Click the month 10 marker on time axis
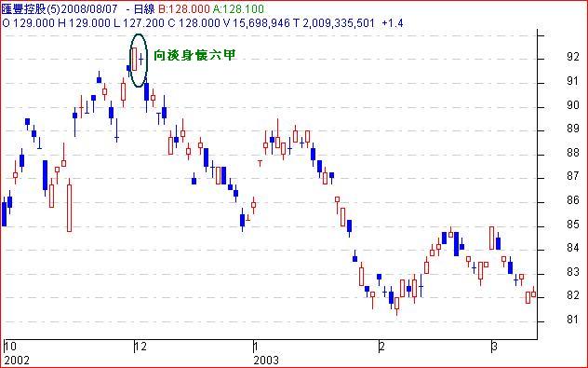This screenshot has height=368, width=588. [x=10, y=347]
